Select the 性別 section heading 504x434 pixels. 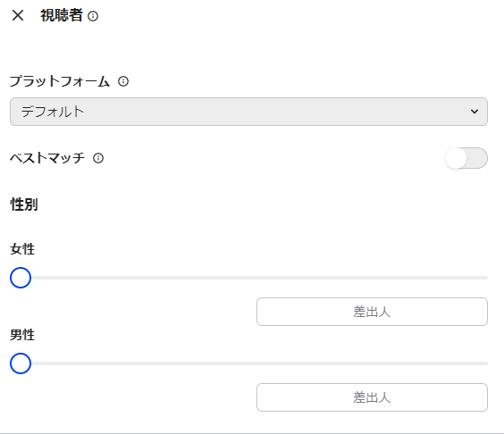pos(24,204)
